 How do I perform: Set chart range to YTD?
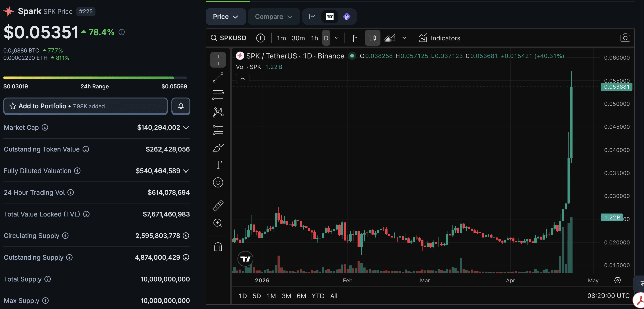click(x=318, y=296)
